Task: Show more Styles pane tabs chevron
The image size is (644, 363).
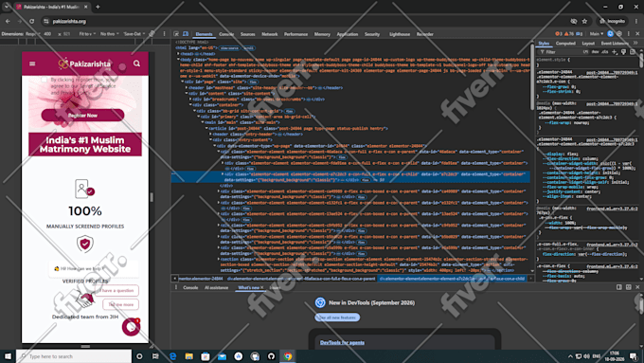Action: tap(635, 43)
